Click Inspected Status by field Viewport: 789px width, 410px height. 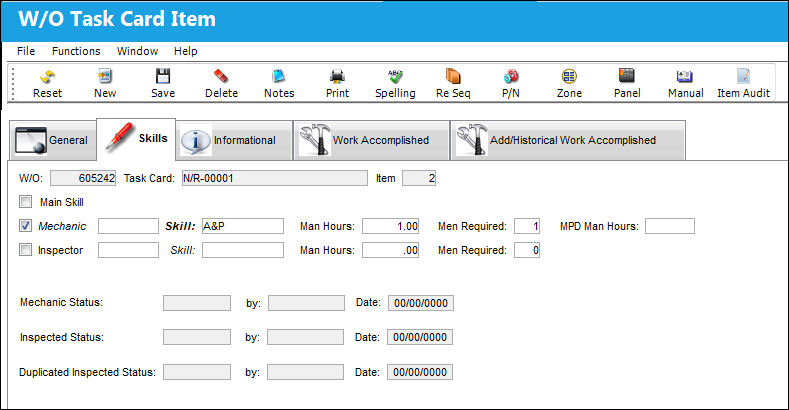click(x=305, y=337)
